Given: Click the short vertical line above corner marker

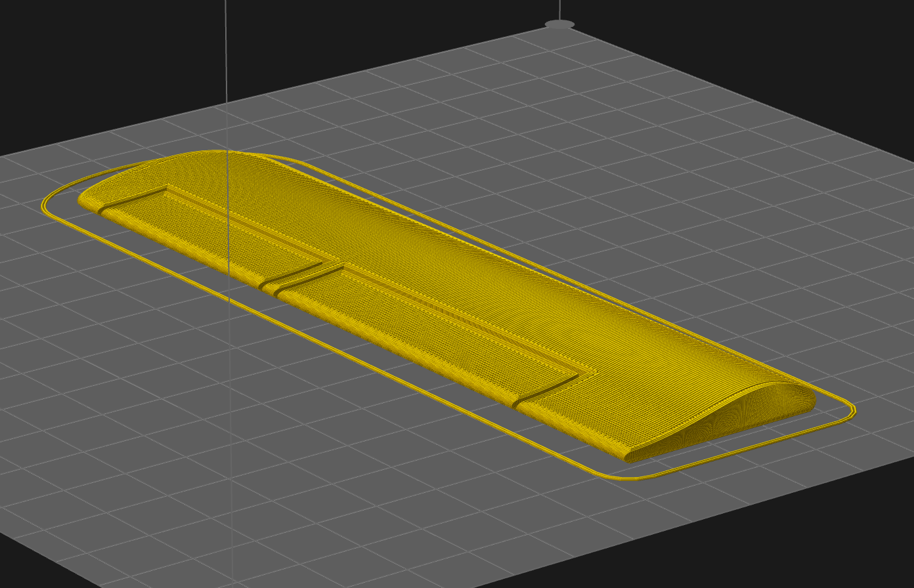Looking at the screenshot, I should [x=559, y=9].
